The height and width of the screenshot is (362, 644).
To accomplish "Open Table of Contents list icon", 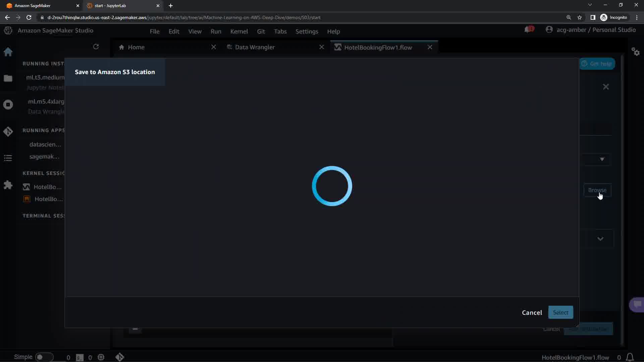I will click(8, 158).
